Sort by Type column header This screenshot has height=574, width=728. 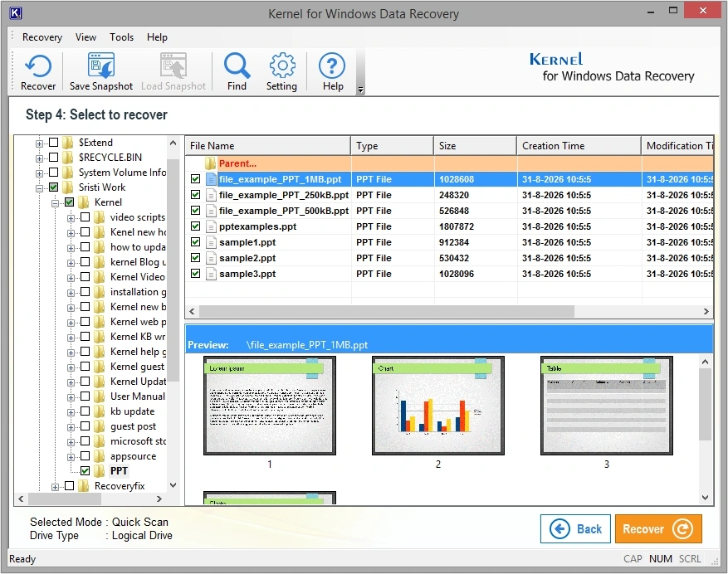(x=392, y=146)
